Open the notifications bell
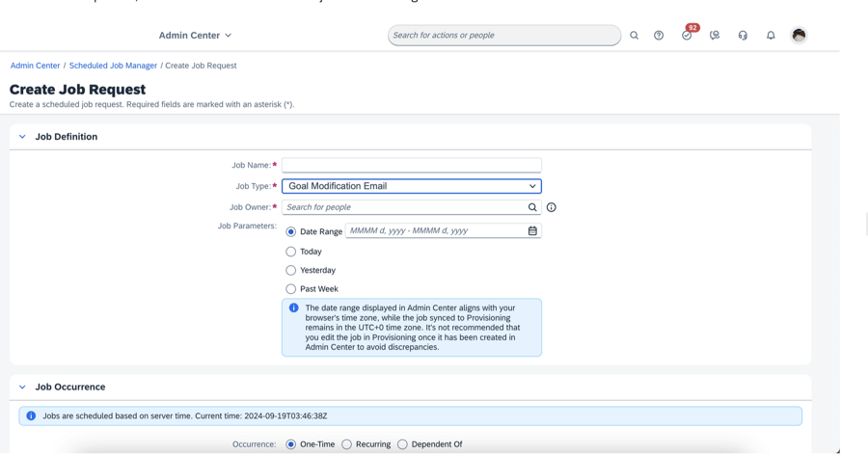The height and width of the screenshot is (454, 868). coord(771,36)
